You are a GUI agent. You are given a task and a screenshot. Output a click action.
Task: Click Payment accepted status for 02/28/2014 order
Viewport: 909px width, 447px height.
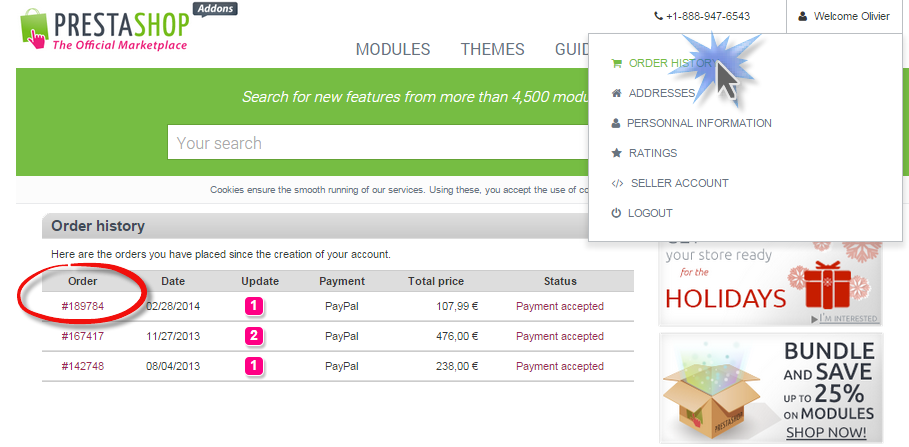pyautogui.click(x=560, y=306)
